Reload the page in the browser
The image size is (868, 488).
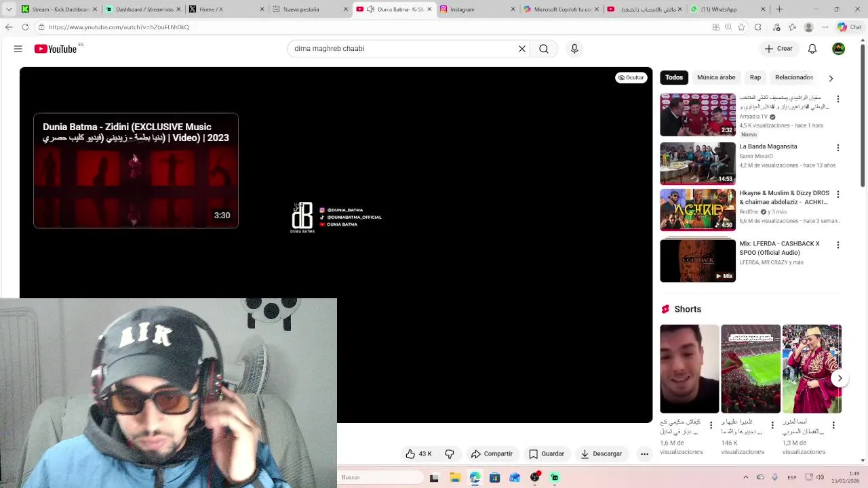[x=25, y=27]
